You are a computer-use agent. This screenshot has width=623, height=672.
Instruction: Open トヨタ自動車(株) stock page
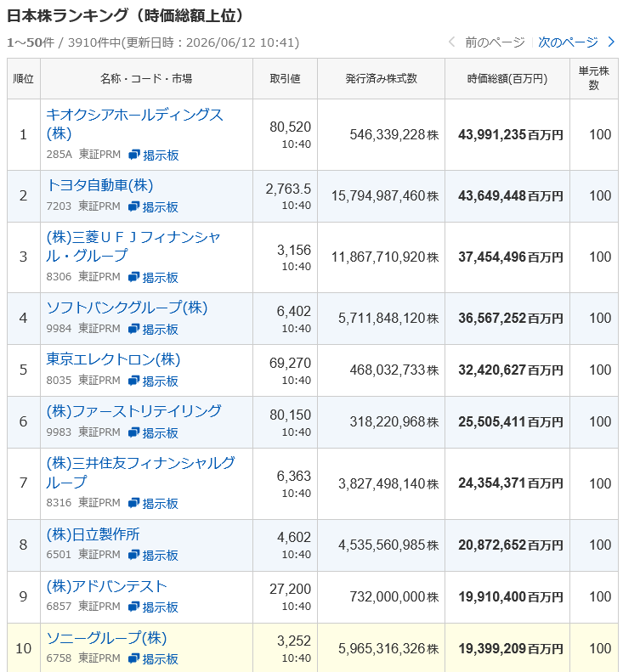click(99, 185)
